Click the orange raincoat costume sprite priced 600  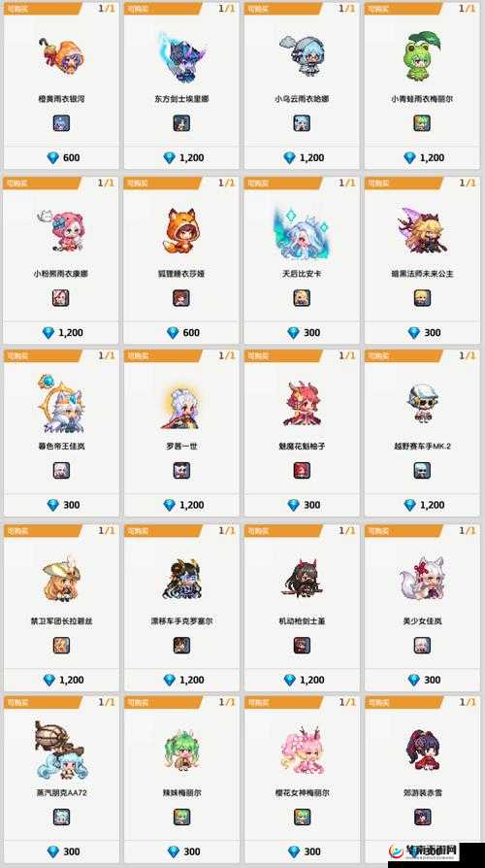(61, 54)
